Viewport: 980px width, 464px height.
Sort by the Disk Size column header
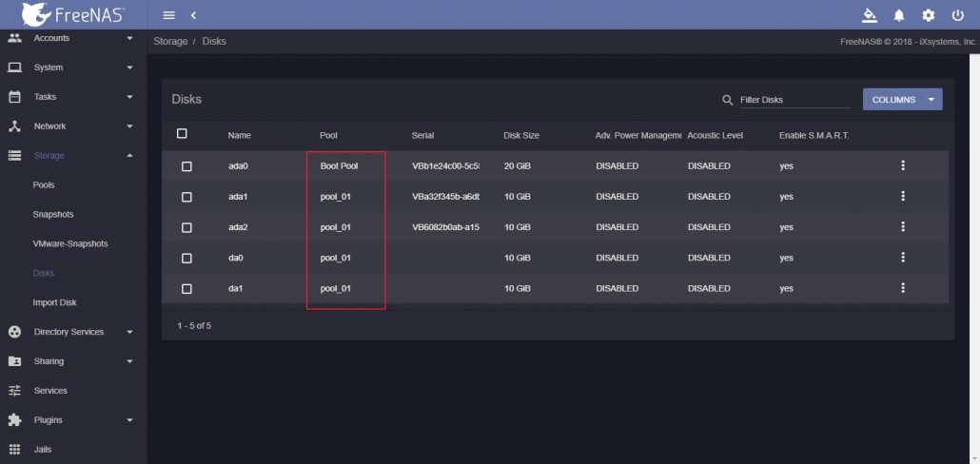pyautogui.click(x=521, y=136)
